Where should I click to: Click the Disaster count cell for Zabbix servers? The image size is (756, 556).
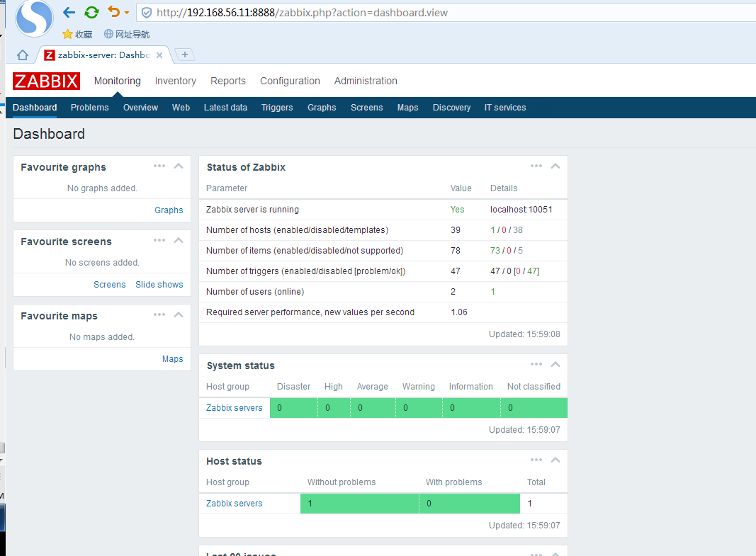pos(293,407)
